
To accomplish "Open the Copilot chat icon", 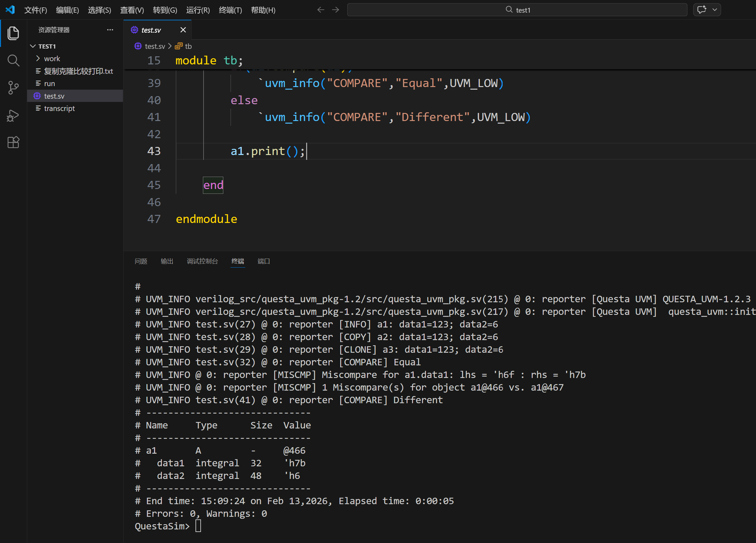I will [701, 10].
